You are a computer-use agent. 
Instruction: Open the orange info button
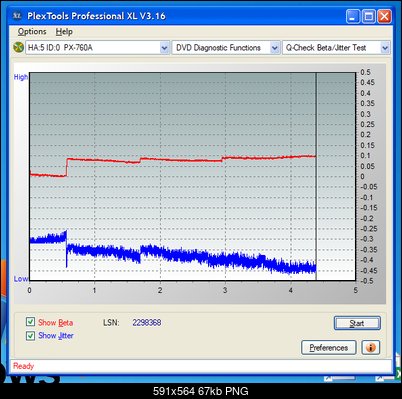371,348
